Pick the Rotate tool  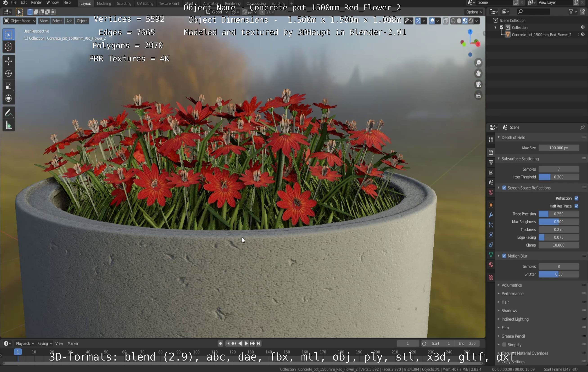[x=9, y=73]
